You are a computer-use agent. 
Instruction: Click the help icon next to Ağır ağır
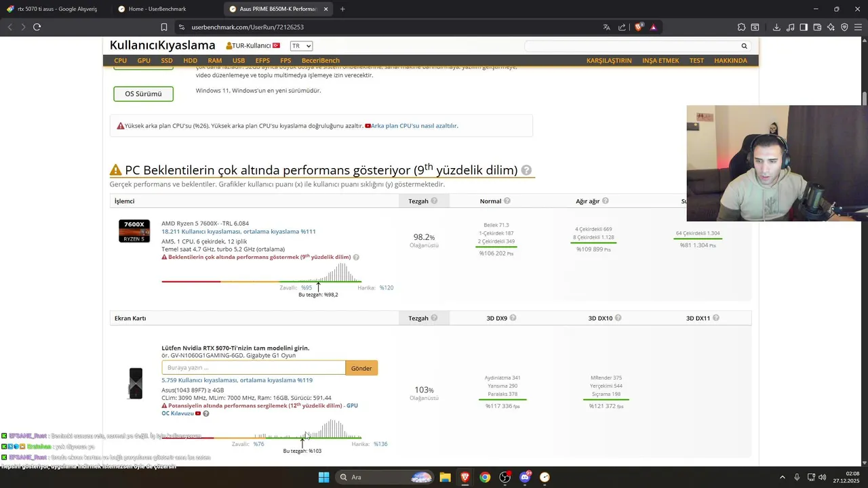click(605, 201)
